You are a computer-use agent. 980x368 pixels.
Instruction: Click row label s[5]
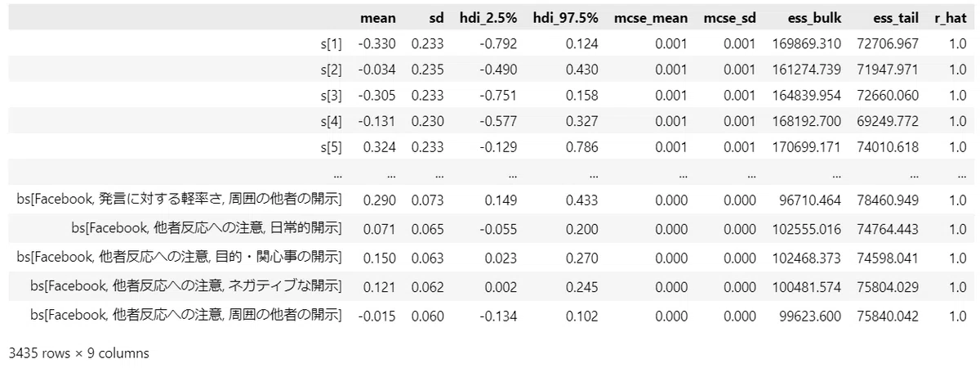334,148
